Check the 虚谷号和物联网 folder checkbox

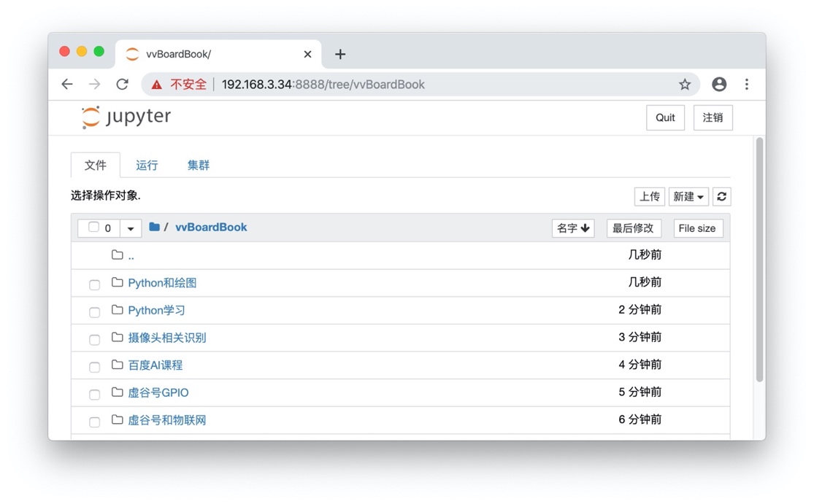click(94, 422)
